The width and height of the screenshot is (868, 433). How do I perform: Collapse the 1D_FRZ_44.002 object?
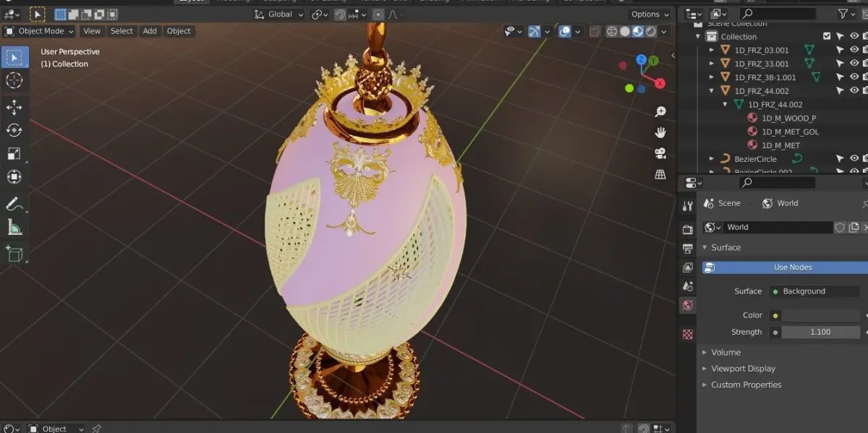pyautogui.click(x=712, y=90)
